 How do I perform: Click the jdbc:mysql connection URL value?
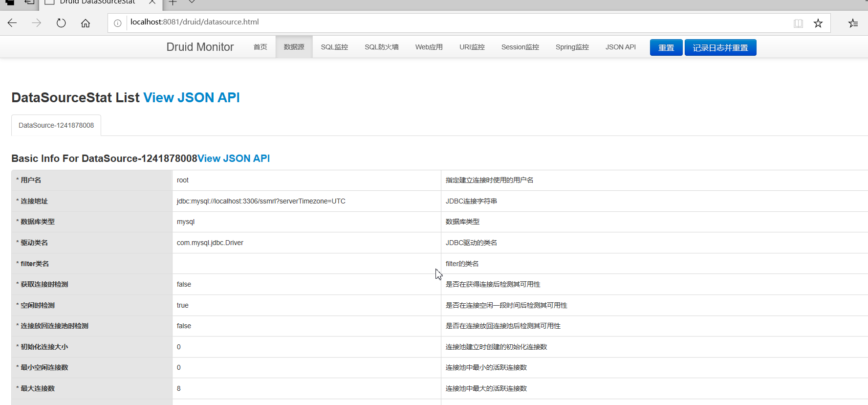tap(261, 201)
